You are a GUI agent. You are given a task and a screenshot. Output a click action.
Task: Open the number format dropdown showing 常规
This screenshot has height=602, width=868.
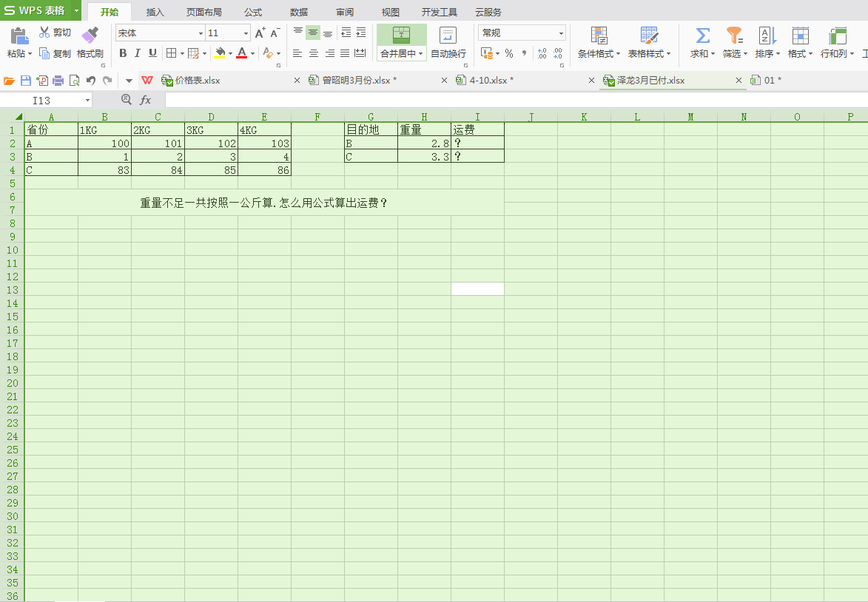561,33
